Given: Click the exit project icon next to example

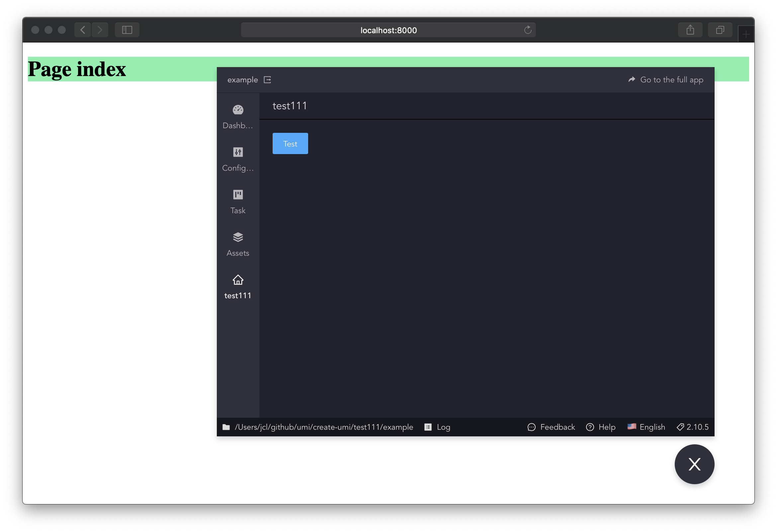Looking at the screenshot, I should tap(268, 80).
